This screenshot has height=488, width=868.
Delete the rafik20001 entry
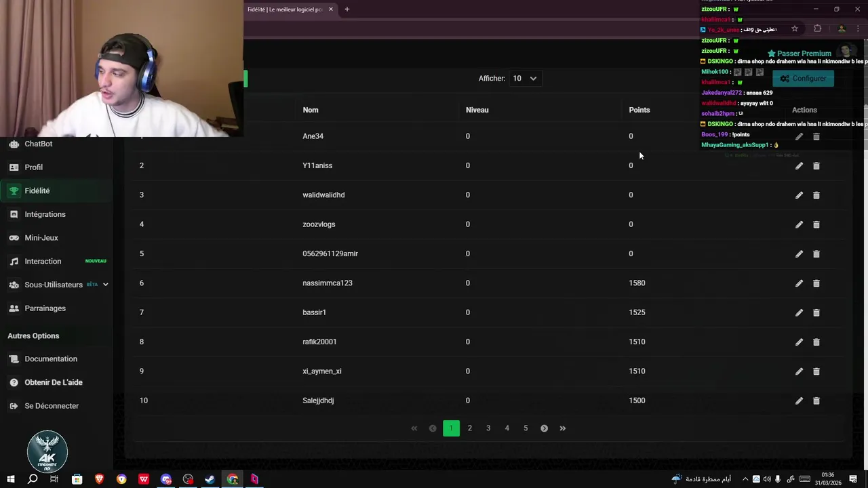click(816, 342)
